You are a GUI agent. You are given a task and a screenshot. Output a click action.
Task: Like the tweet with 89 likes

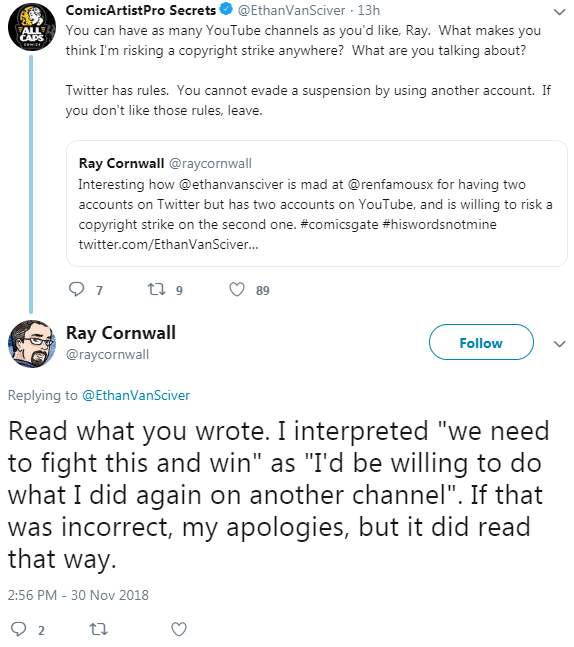tap(237, 289)
